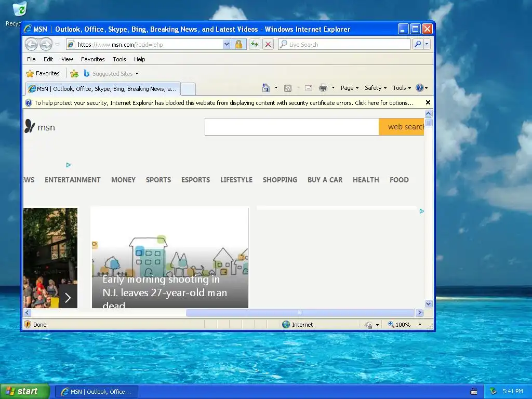Click the AdChoices icon on right ad

click(x=422, y=211)
